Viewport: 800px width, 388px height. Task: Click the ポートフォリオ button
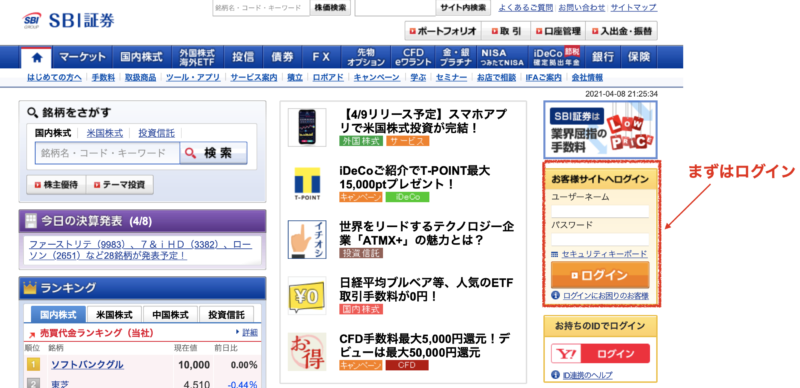(442, 31)
